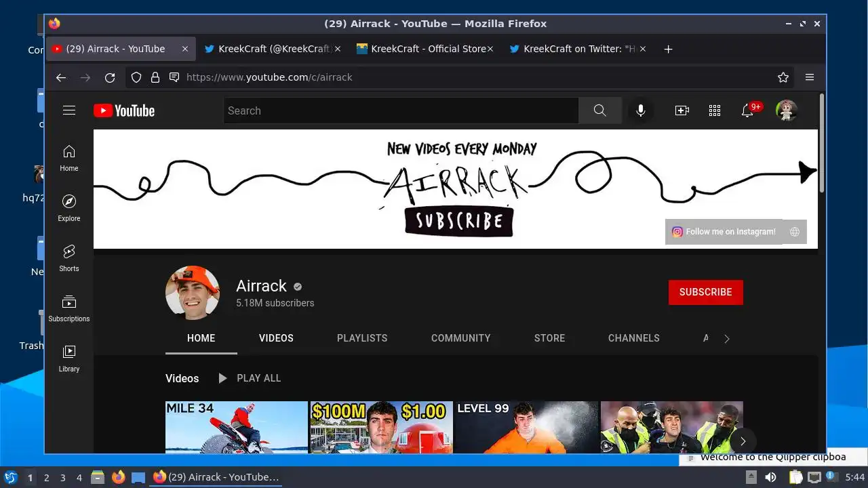Open the $100M vs $1.00 video thumbnail
This screenshot has width=868, height=488.
click(x=381, y=427)
